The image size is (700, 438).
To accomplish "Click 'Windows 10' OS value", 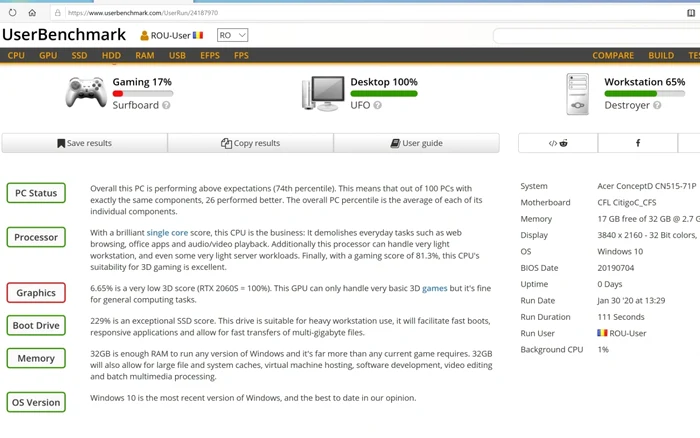I will pos(620,251).
